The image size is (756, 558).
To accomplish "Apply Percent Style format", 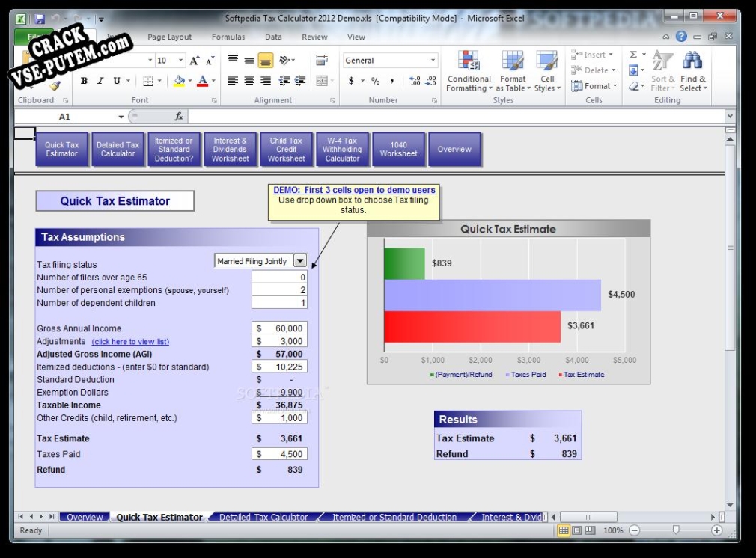I will [x=375, y=81].
